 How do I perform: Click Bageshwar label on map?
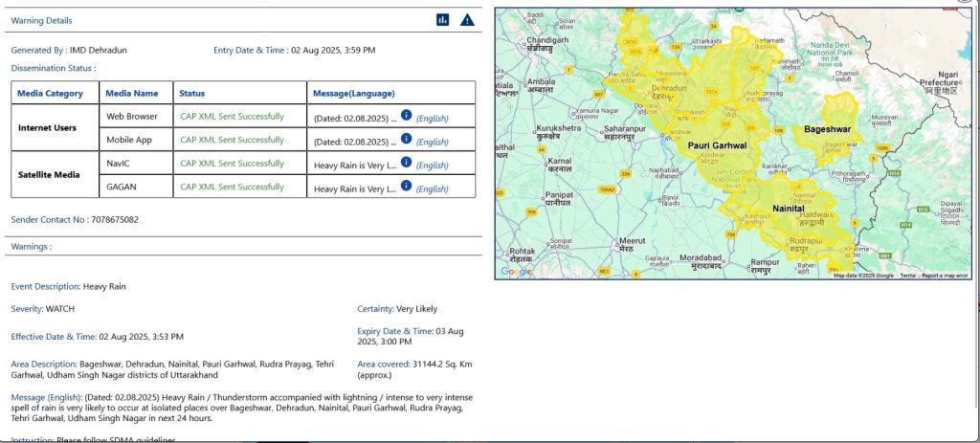(827, 129)
